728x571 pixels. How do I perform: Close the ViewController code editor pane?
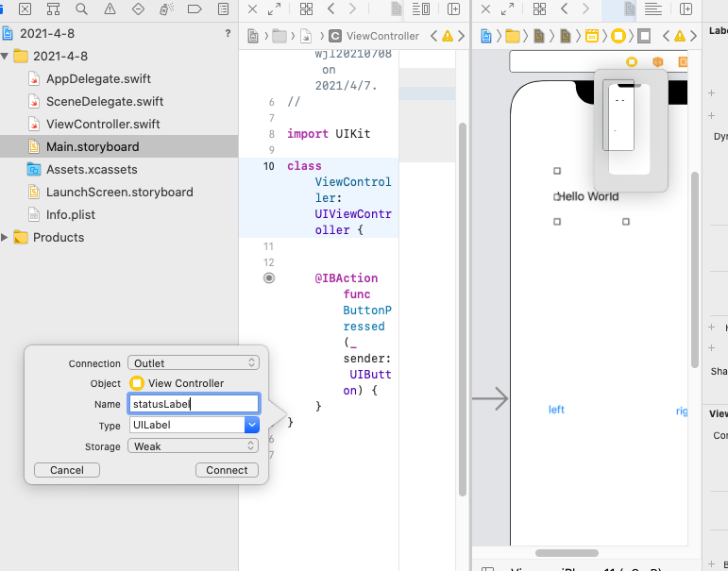[252, 8]
